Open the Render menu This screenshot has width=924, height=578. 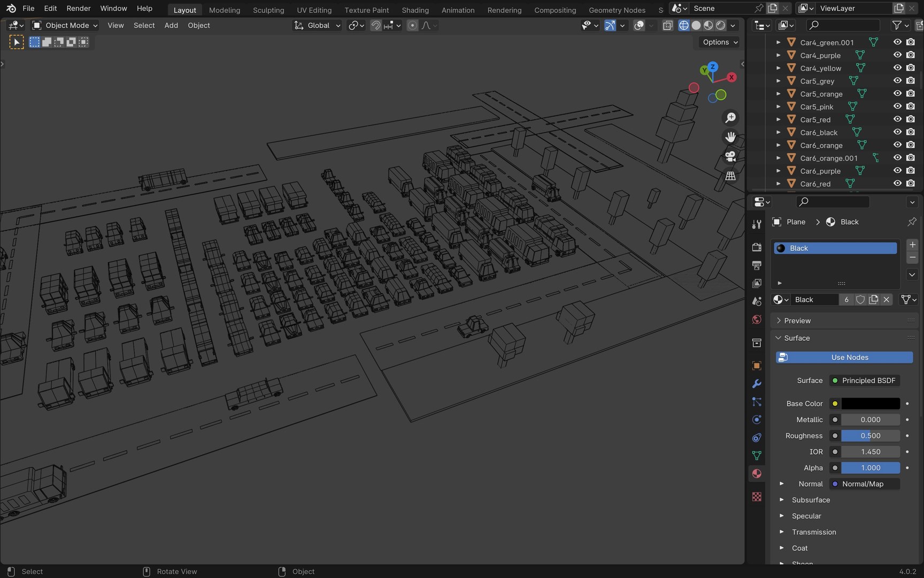click(x=79, y=9)
